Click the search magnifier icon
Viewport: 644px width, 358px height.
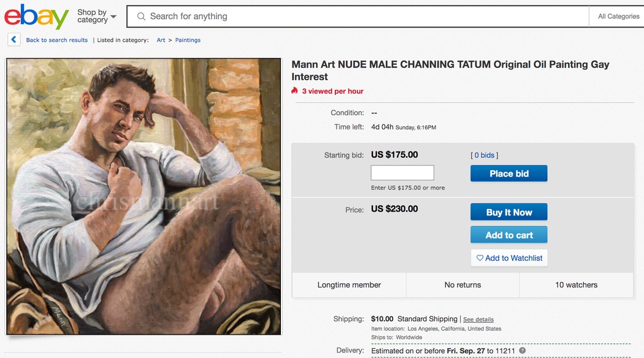pos(141,17)
